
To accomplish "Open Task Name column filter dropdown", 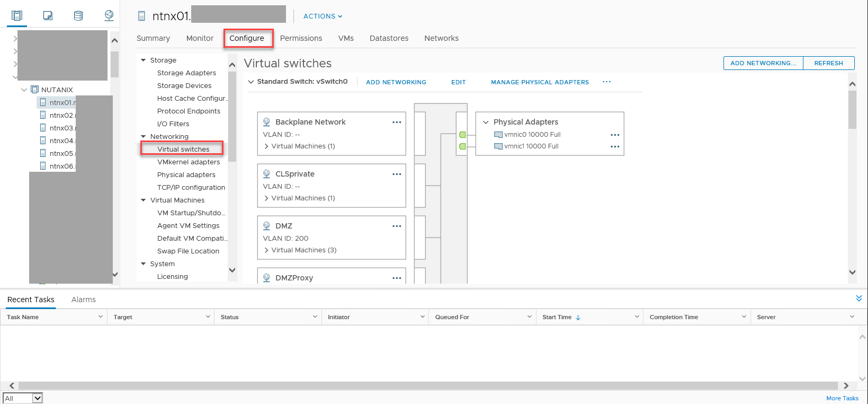I will 100,317.
